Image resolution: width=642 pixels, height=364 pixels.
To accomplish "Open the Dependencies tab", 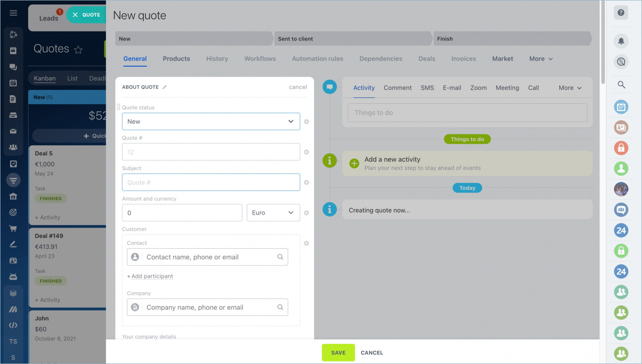I will [x=381, y=59].
